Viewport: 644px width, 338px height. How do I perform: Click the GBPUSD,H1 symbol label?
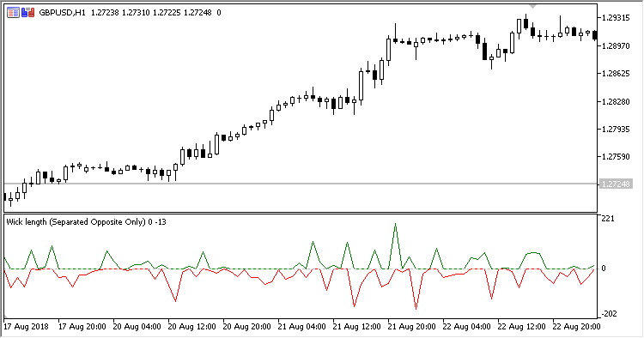pyautogui.click(x=62, y=13)
